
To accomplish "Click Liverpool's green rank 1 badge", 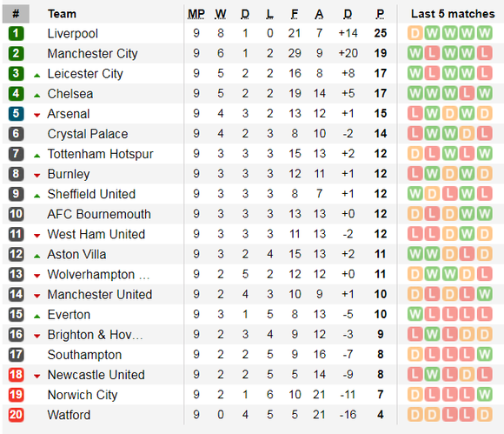I will point(16,33).
